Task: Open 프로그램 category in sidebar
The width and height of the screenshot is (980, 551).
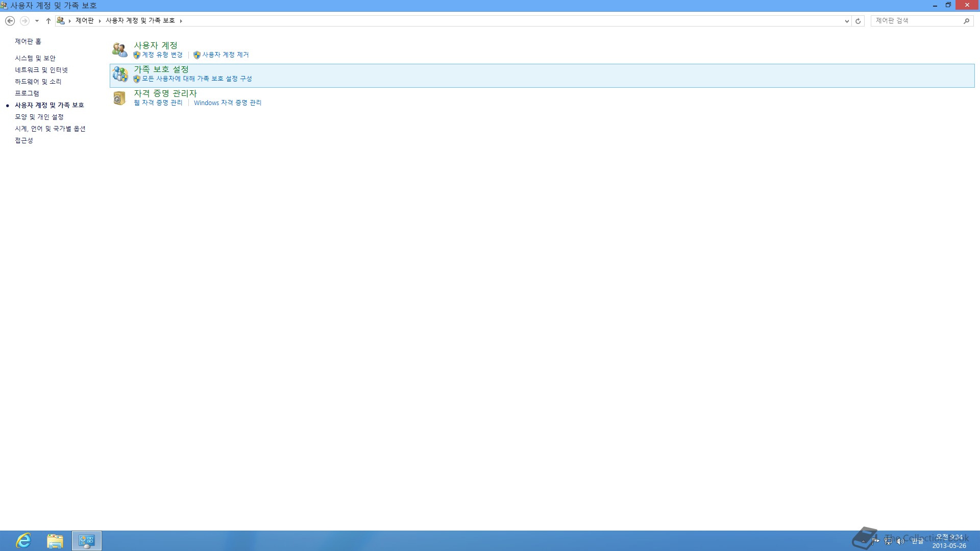Action: point(27,93)
